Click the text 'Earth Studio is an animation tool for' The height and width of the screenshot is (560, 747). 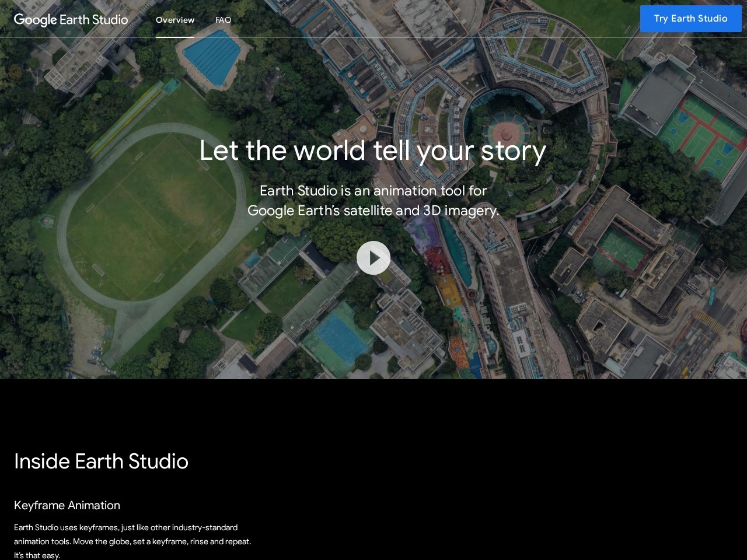[x=373, y=191]
